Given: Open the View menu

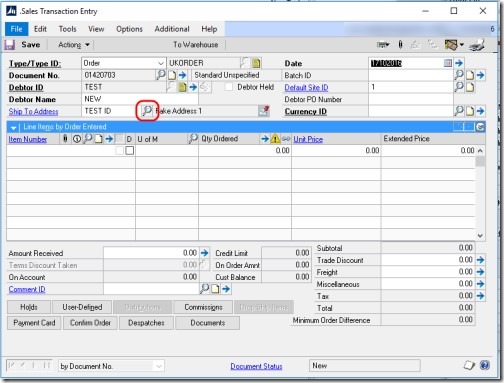Looking at the screenshot, I should (x=96, y=29).
